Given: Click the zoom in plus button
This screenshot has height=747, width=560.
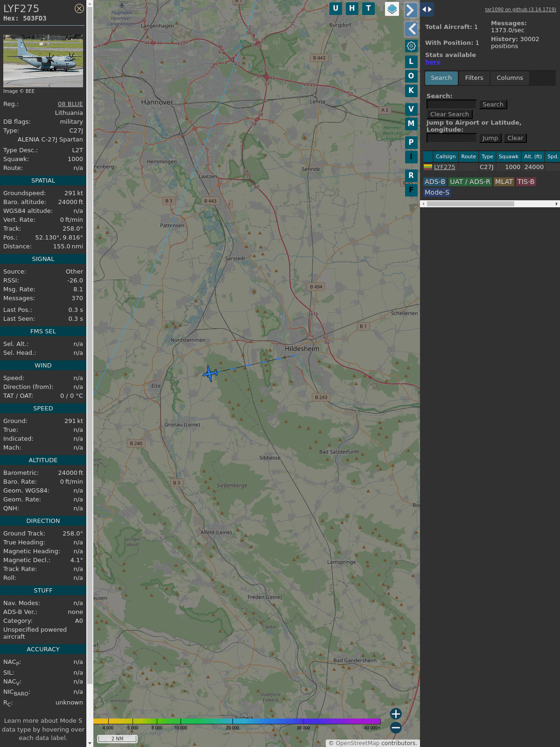Looking at the screenshot, I should [x=396, y=714].
